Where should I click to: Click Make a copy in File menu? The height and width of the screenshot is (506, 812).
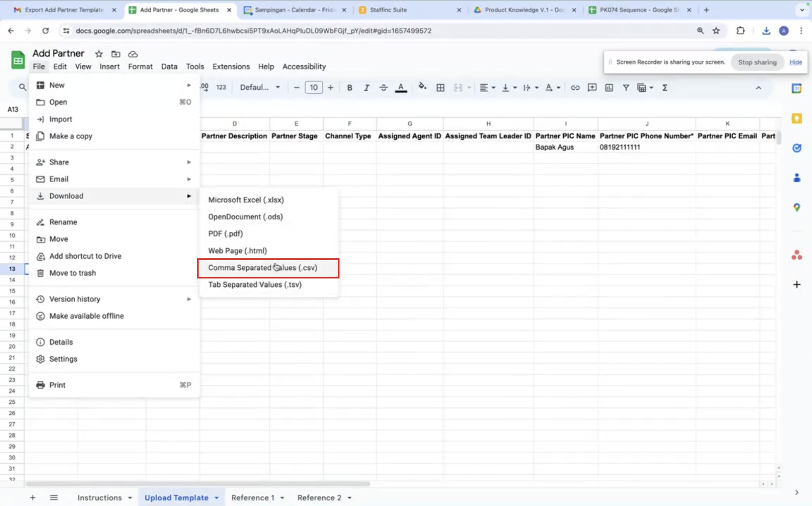point(114,136)
